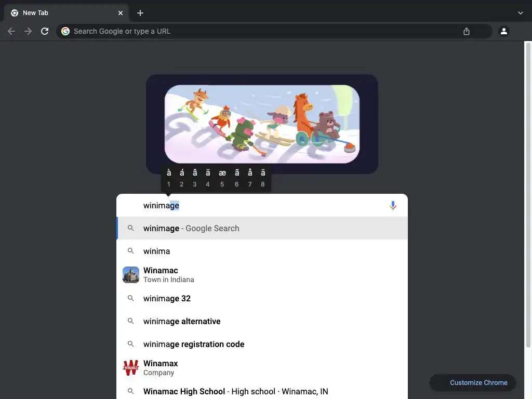The image size is (532, 399).
Task: Click search icon beside registration code suggestion
Action: click(x=130, y=344)
